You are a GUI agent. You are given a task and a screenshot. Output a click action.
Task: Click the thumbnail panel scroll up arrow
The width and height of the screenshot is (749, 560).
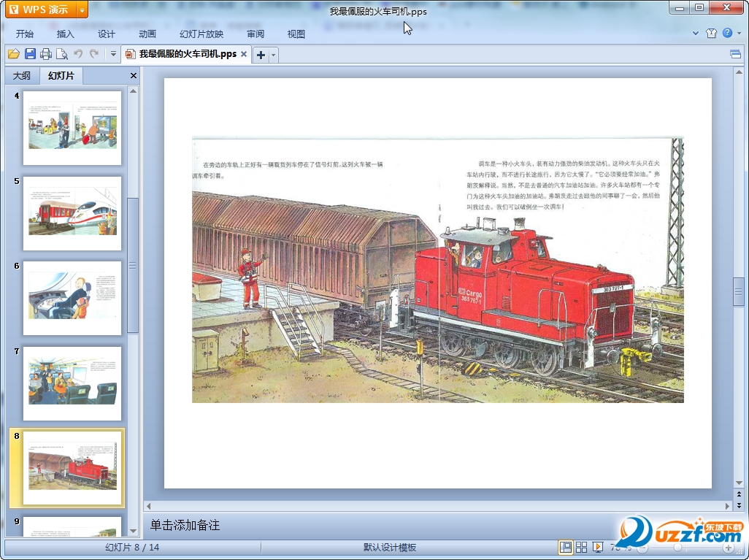(x=134, y=91)
